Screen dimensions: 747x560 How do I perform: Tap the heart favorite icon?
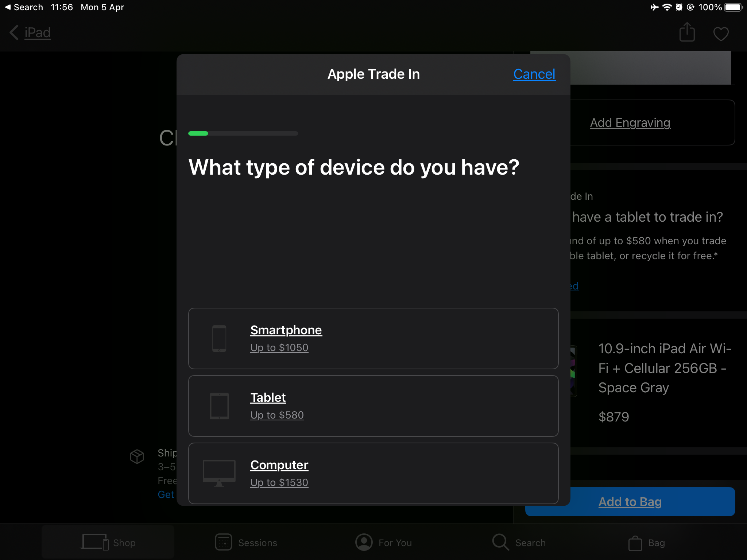pyautogui.click(x=721, y=34)
